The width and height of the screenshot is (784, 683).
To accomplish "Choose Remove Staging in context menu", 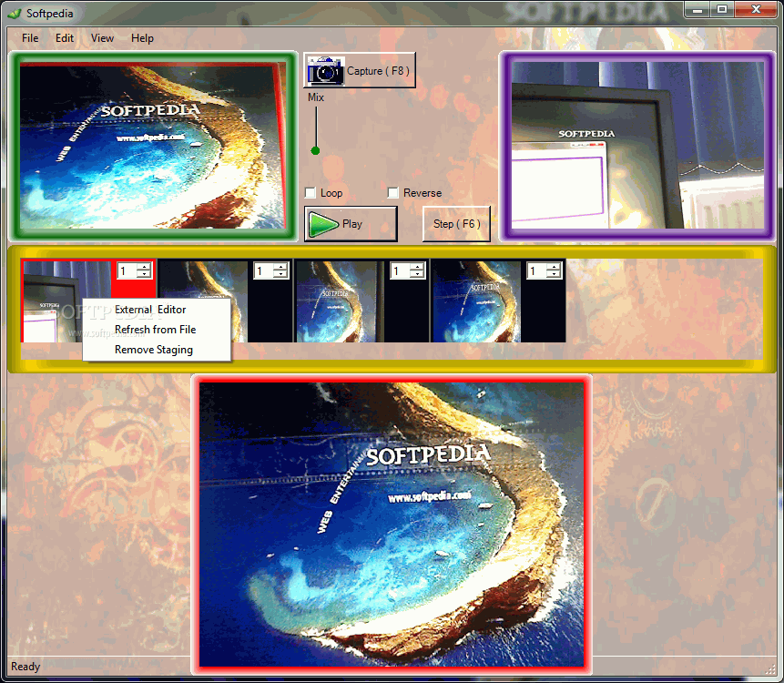I will [157, 350].
